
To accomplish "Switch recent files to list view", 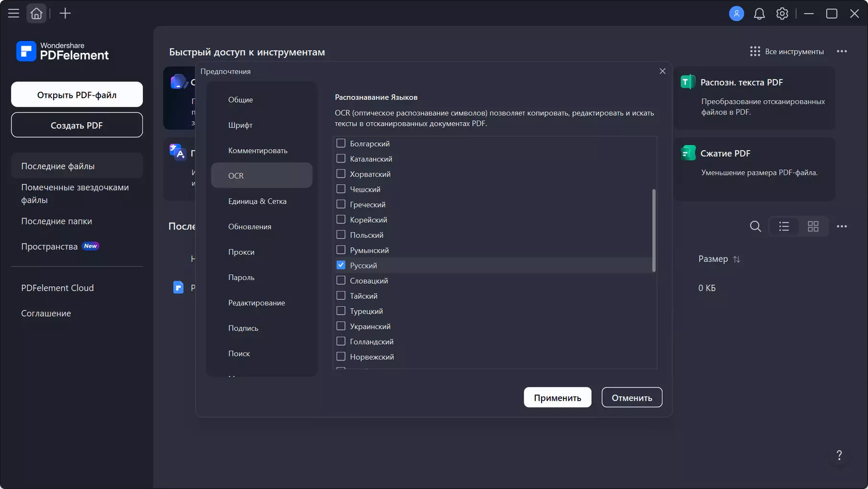I will pyautogui.click(x=784, y=226).
